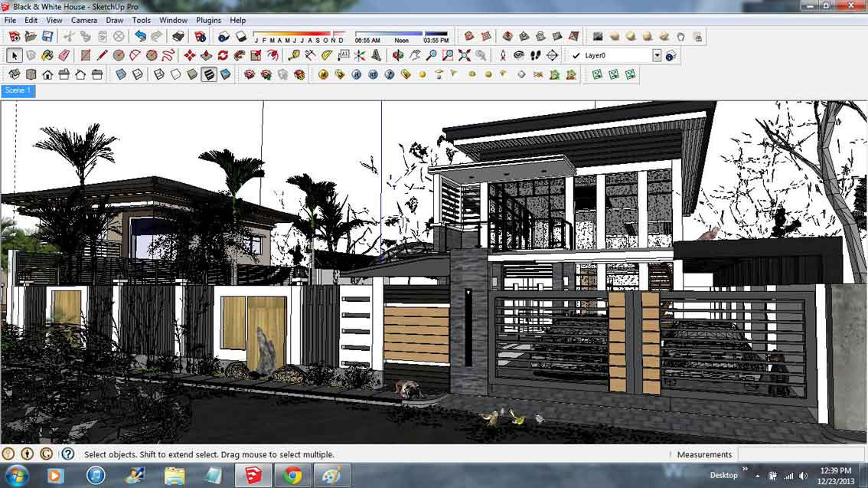The image size is (868, 488).
Task: Select the Look Around eye tool
Action: click(x=519, y=55)
